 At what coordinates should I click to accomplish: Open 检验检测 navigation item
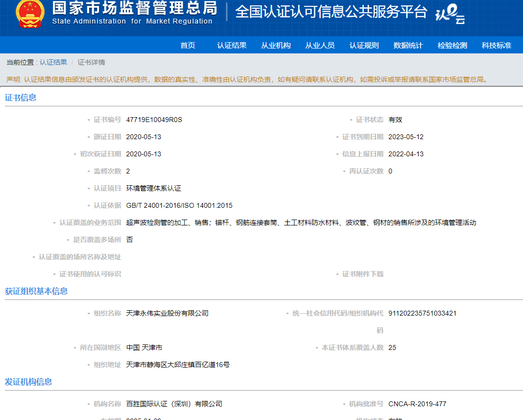click(452, 46)
